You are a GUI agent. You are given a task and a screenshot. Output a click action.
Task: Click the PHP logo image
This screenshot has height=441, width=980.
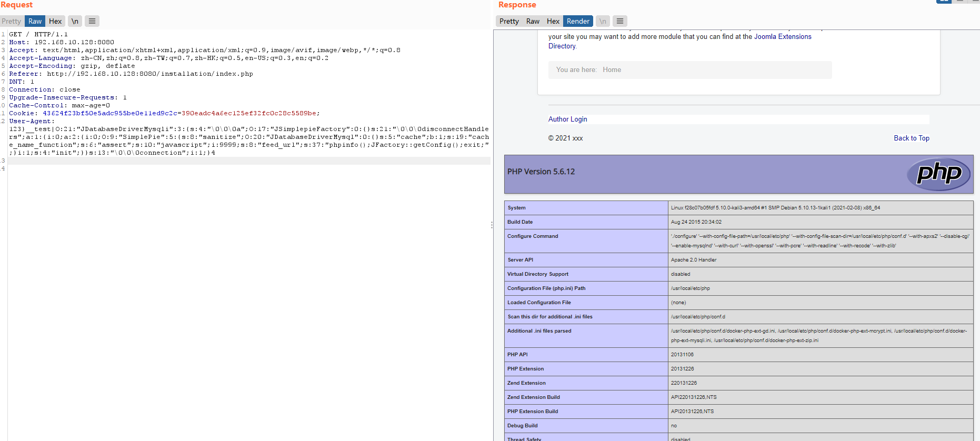point(938,174)
